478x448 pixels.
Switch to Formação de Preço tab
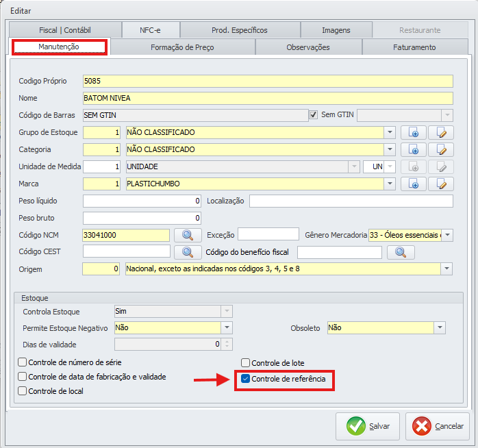(x=182, y=47)
